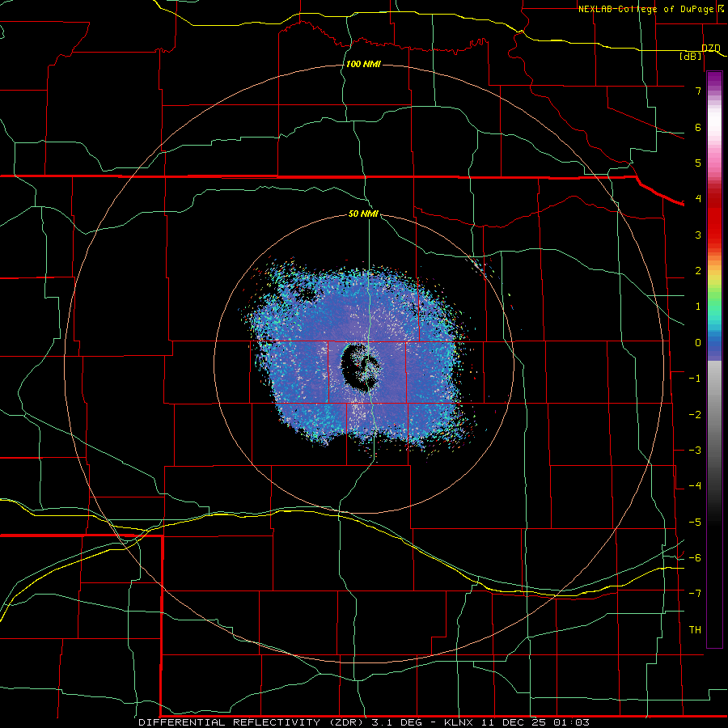Image resolution: width=728 pixels, height=728 pixels.
Task: Click the DZD legend title
Action: (x=710, y=48)
